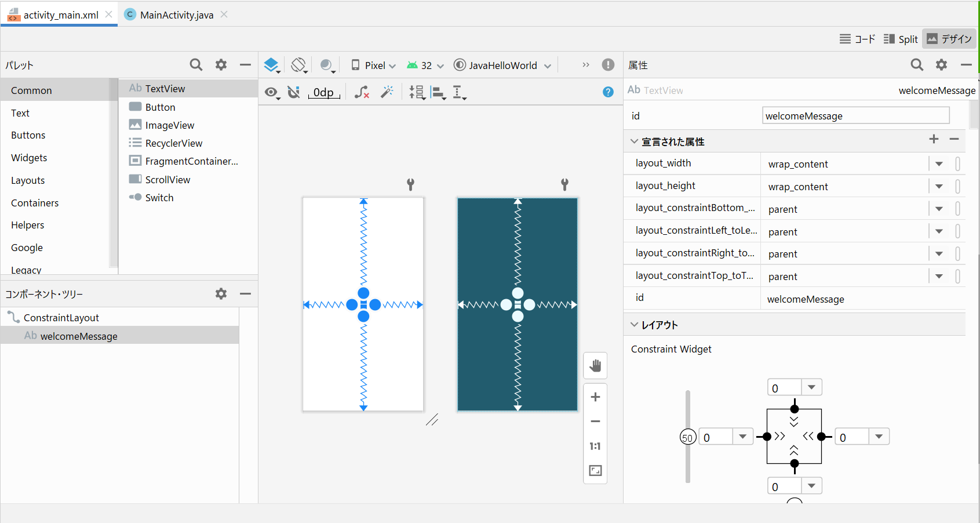Viewport: 980px width, 523px height.
Task: Open attributes panel settings gear
Action: pos(941,64)
